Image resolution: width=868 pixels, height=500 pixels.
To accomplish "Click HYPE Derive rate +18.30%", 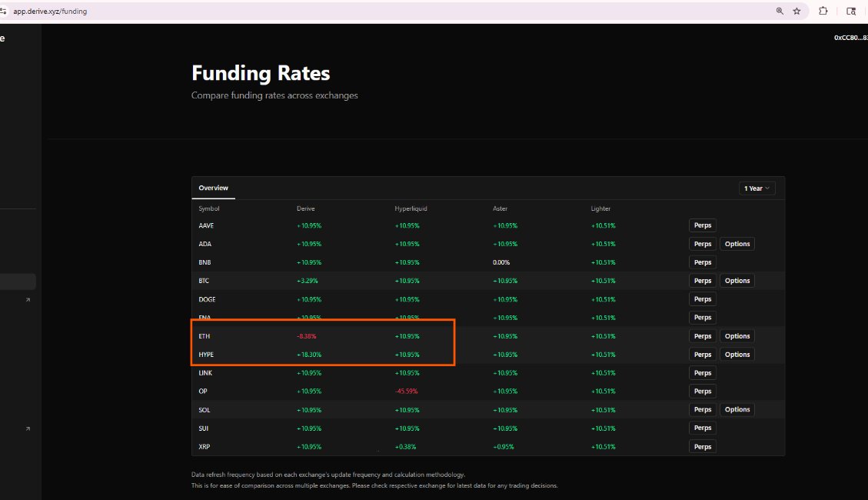I will pos(309,355).
